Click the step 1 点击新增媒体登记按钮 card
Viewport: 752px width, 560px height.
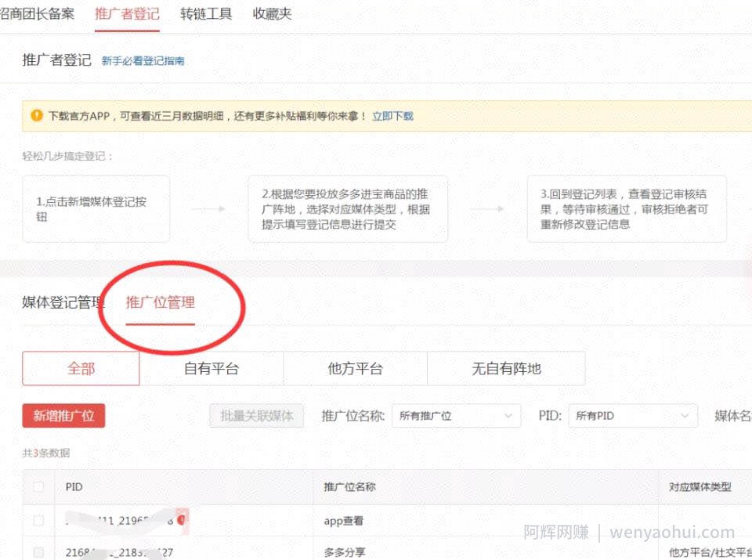pos(96,209)
